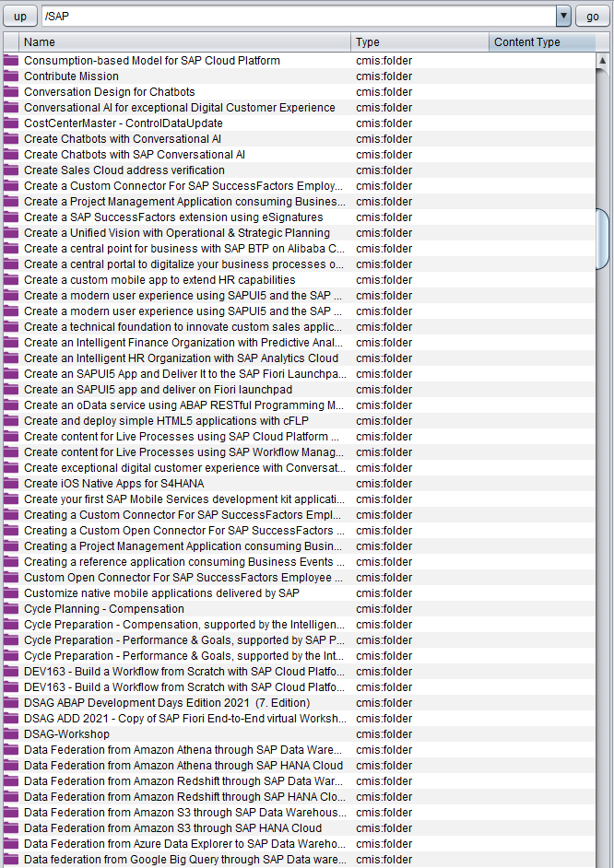Click folder icon for Conversational AI exceptional Digital row

[x=11, y=108]
